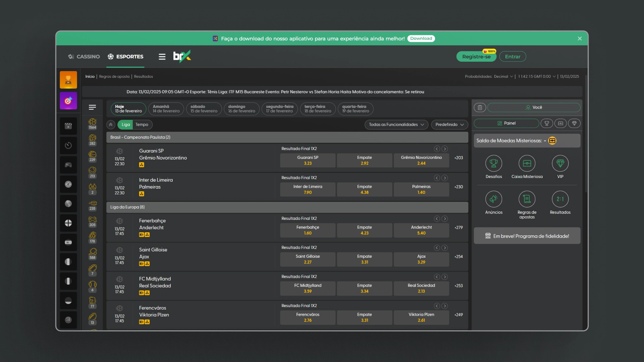Viewport: 644px width, 362px height.
Task: Bet on Empate 4.23 for Fenerbahçe match
Action: point(365,230)
